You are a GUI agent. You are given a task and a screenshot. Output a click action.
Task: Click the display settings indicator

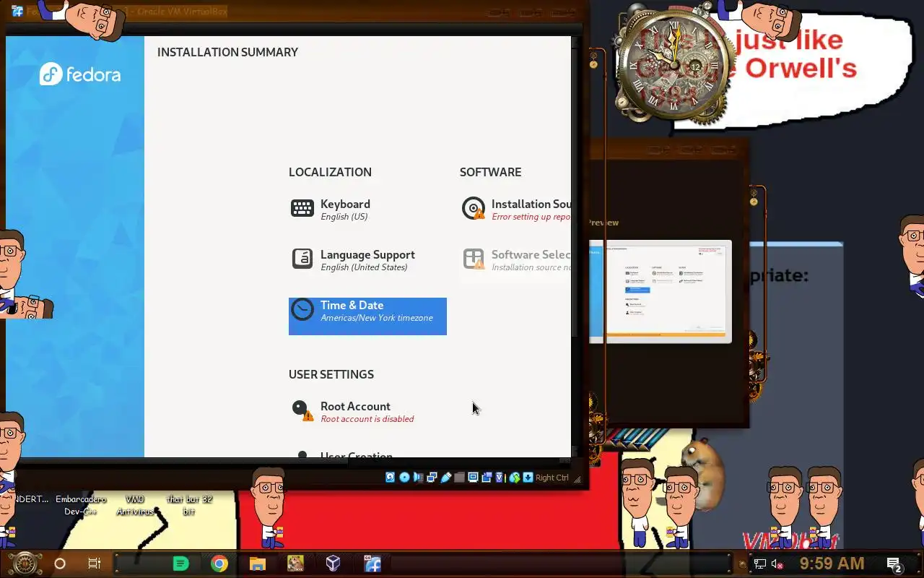coord(473,478)
